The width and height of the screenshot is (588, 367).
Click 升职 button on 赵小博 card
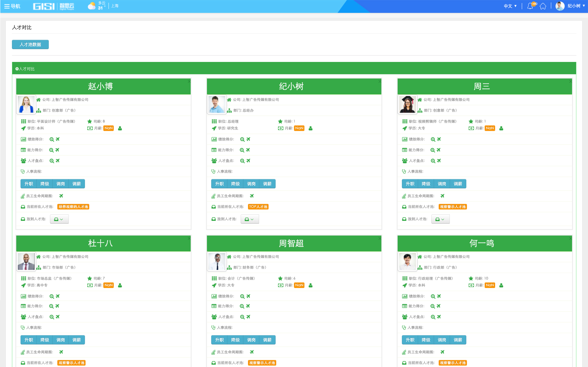click(29, 184)
